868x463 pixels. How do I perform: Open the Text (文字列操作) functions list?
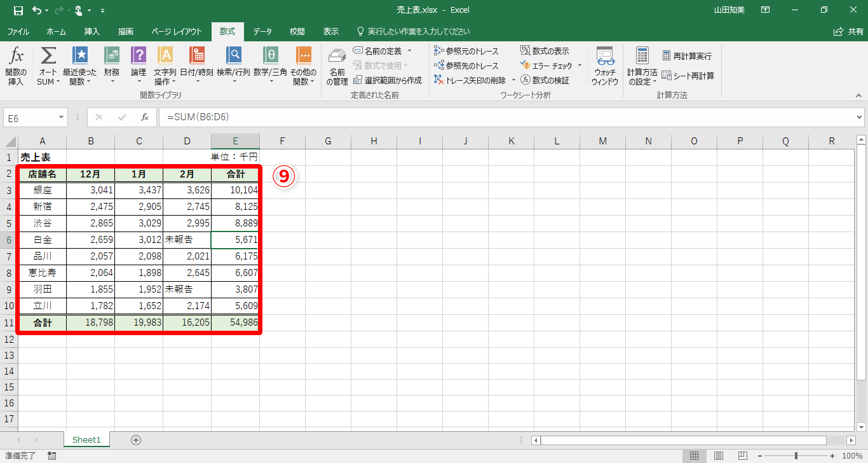[x=165, y=66]
